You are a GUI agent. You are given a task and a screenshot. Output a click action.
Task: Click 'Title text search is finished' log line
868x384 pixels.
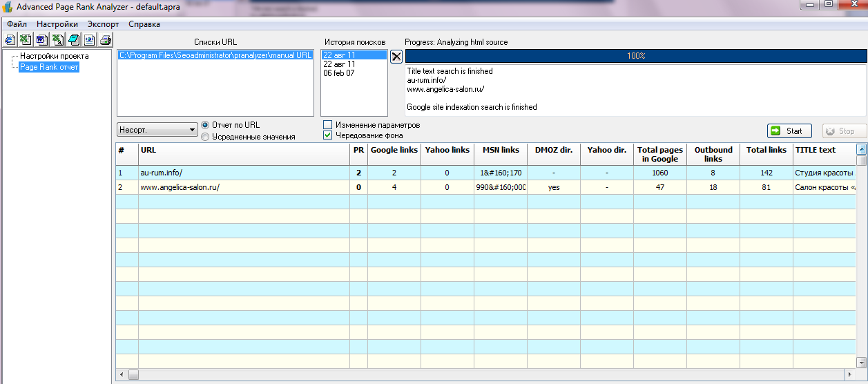coord(450,70)
